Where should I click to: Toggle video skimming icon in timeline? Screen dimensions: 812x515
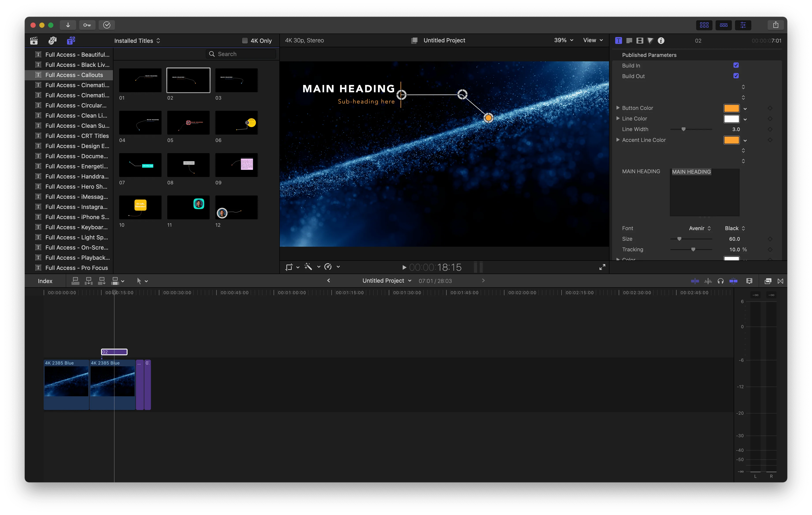pyautogui.click(x=695, y=281)
